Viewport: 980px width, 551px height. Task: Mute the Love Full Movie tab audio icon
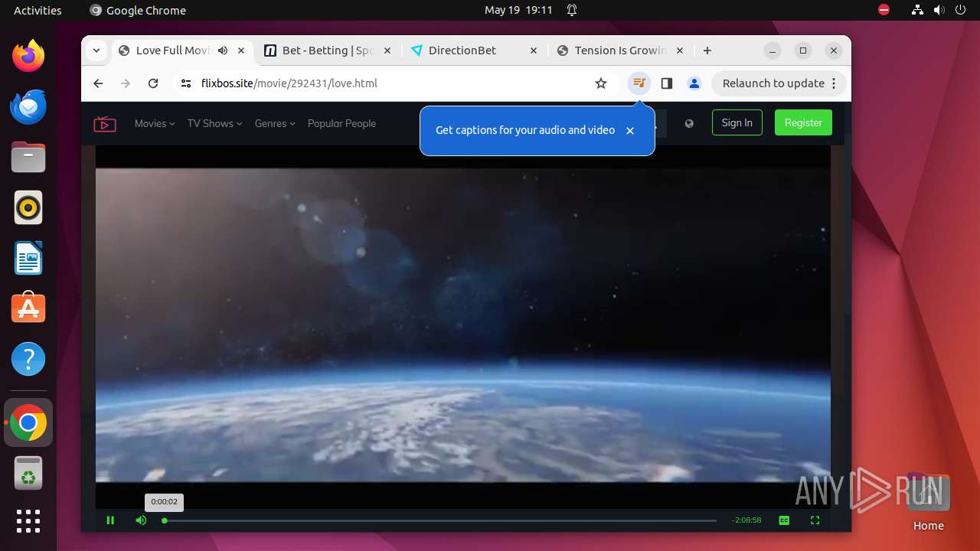[x=223, y=51]
